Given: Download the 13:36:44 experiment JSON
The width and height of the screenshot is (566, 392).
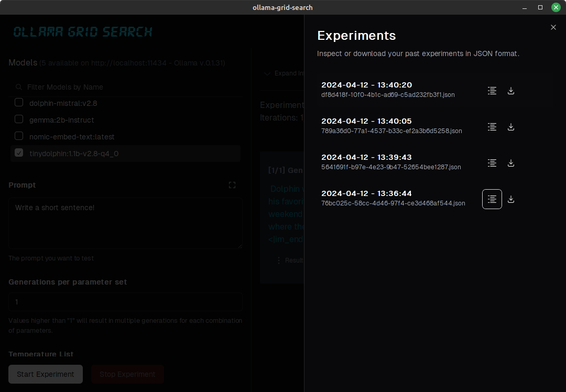Looking at the screenshot, I should 511,199.
